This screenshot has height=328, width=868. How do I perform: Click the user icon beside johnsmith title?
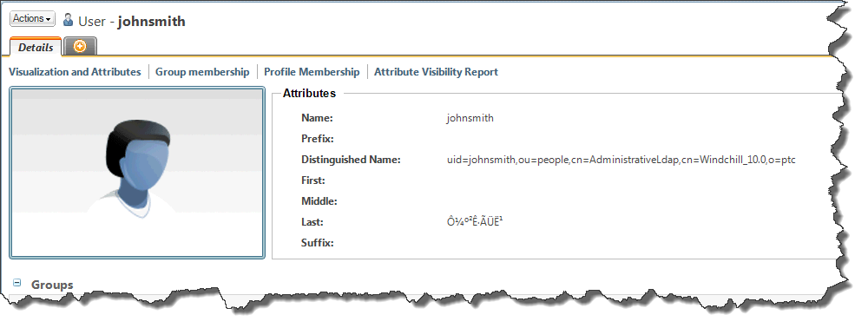(x=68, y=21)
